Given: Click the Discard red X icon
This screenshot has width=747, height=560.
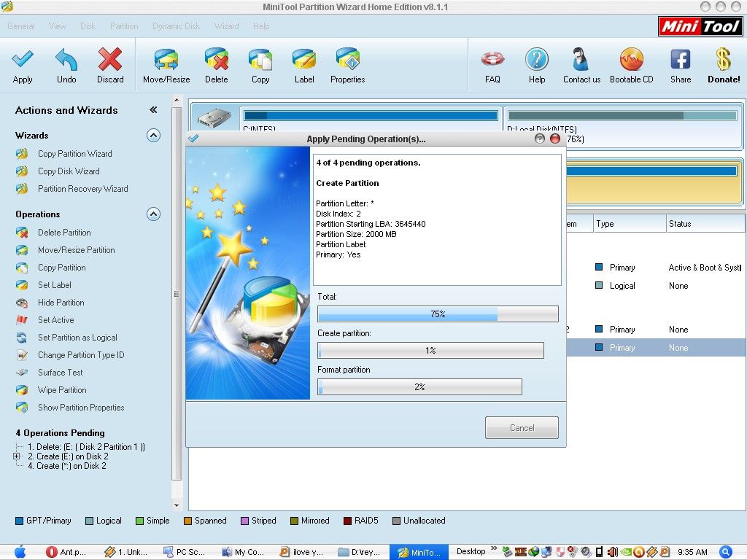Looking at the screenshot, I should [110, 60].
